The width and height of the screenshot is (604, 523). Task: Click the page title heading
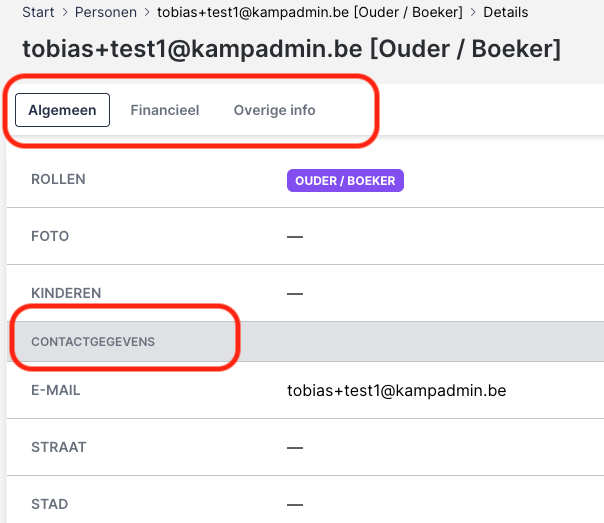291,50
